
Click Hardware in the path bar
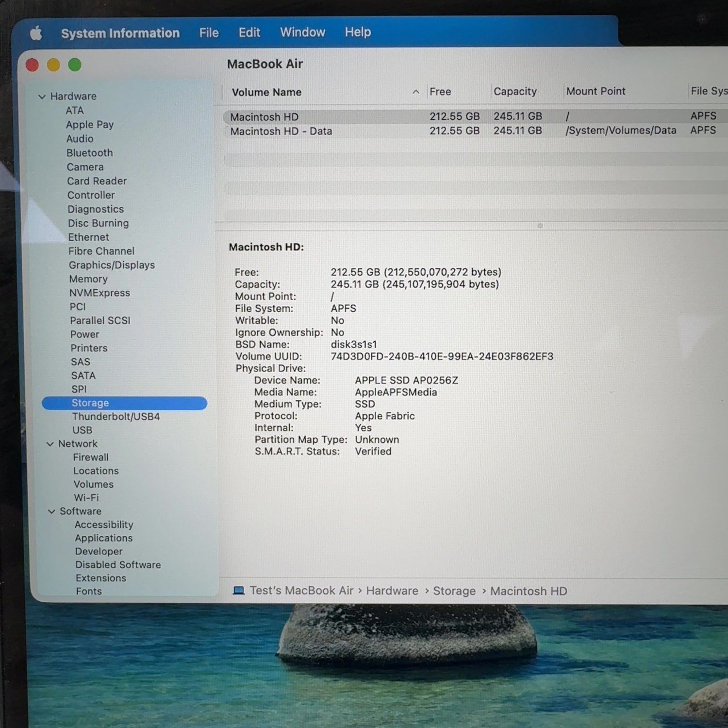(392, 591)
